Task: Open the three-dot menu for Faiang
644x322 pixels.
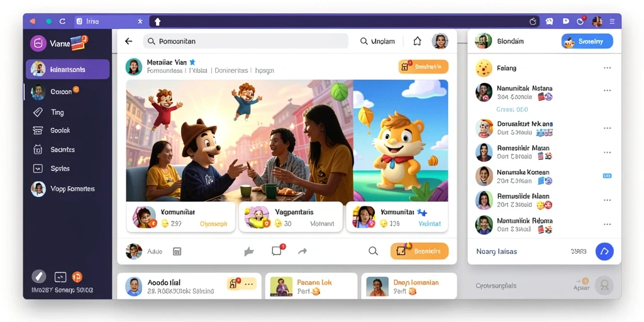Action: (x=607, y=68)
